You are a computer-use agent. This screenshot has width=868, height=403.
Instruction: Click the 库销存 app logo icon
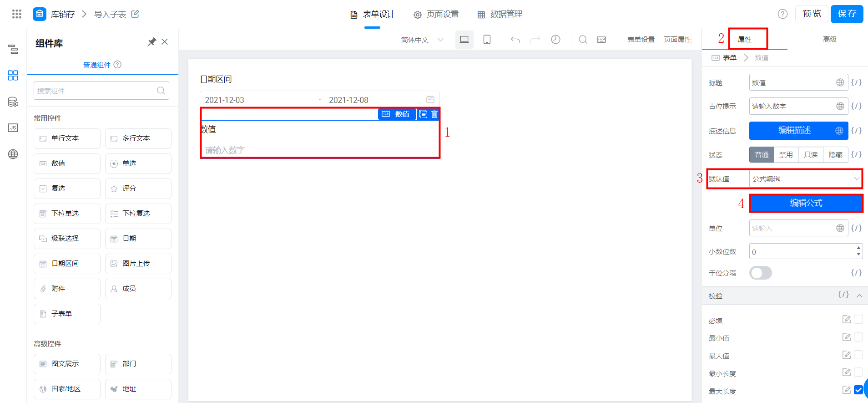(x=40, y=14)
